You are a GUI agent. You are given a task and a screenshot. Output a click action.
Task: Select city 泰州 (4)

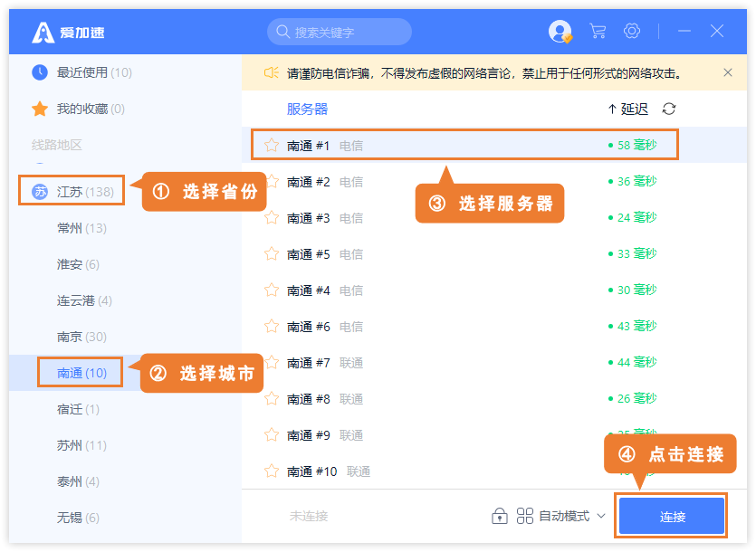[78, 481]
